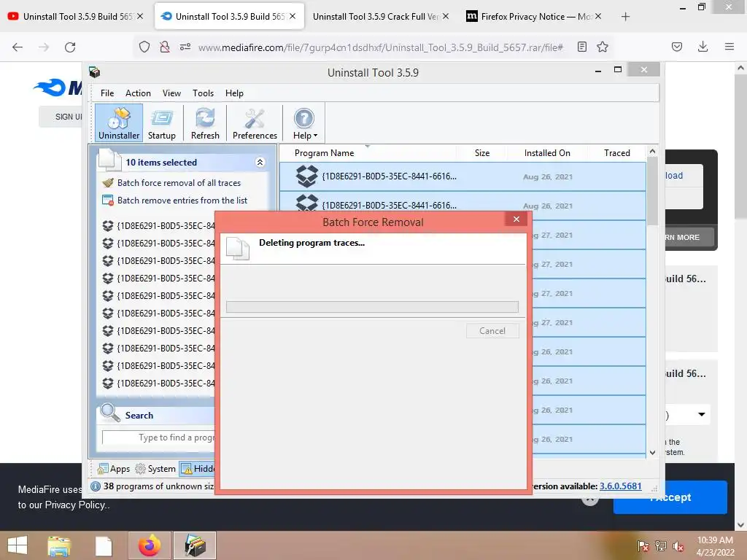Open the File menu
Screen dimensions: 747x560
tap(107, 93)
